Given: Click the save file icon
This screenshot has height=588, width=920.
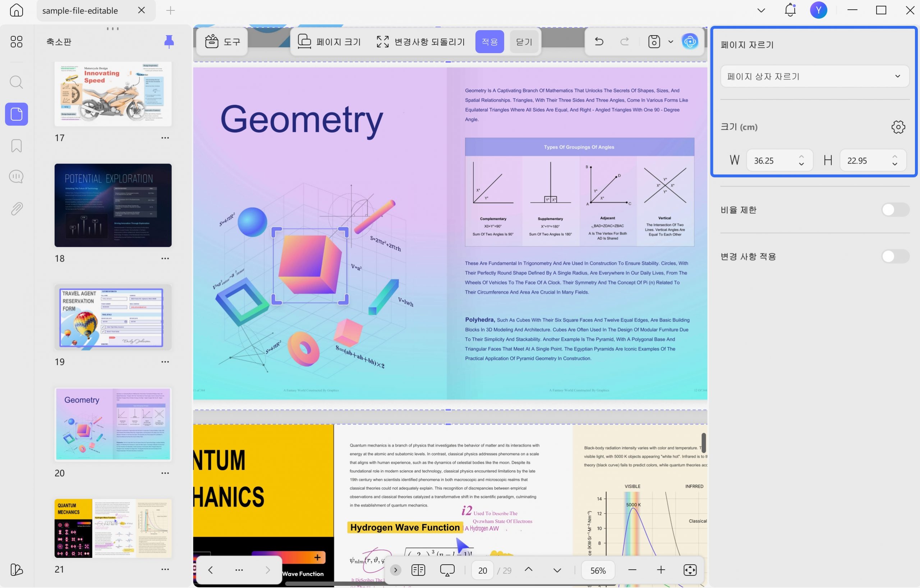Looking at the screenshot, I should coord(654,41).
